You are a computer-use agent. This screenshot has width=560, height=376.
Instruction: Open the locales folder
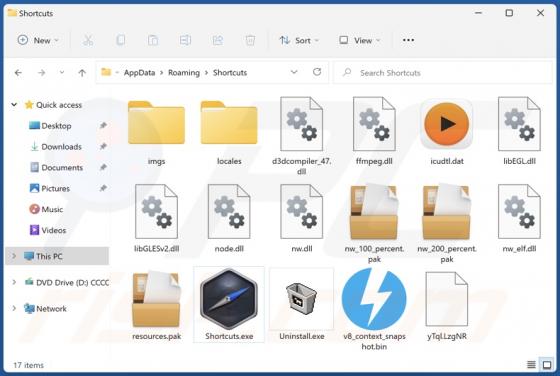point(229,123)
